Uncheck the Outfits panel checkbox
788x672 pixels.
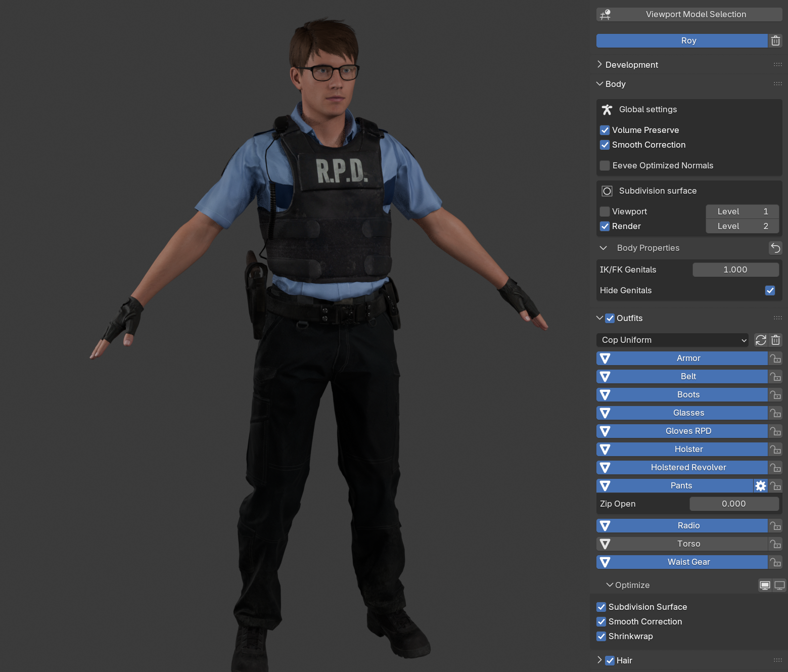tap(610, 318)
